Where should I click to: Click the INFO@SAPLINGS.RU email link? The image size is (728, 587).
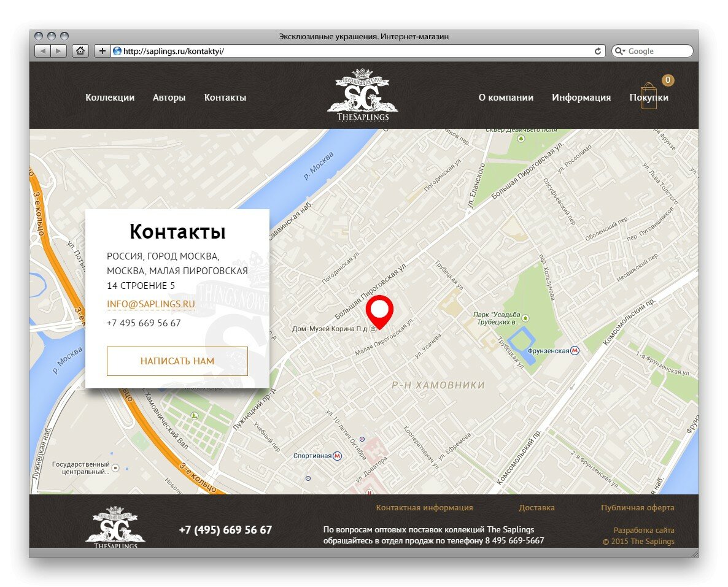(151, 304)
